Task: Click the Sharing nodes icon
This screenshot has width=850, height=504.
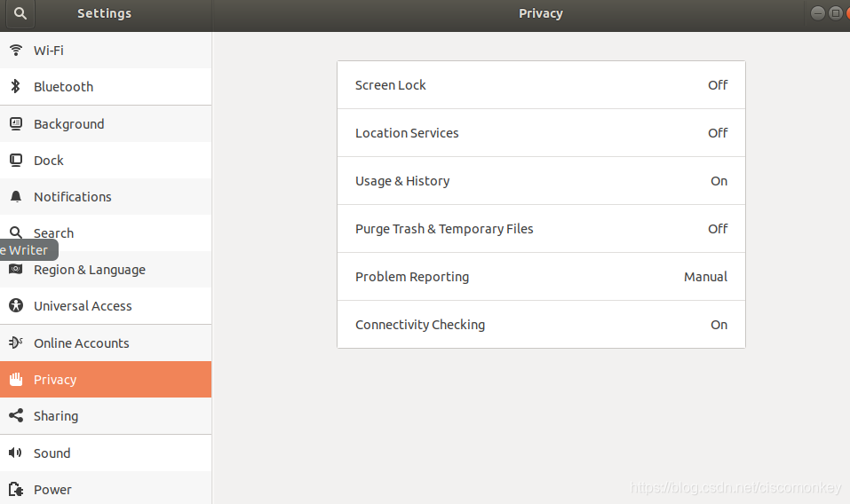Action: (16, 416)
